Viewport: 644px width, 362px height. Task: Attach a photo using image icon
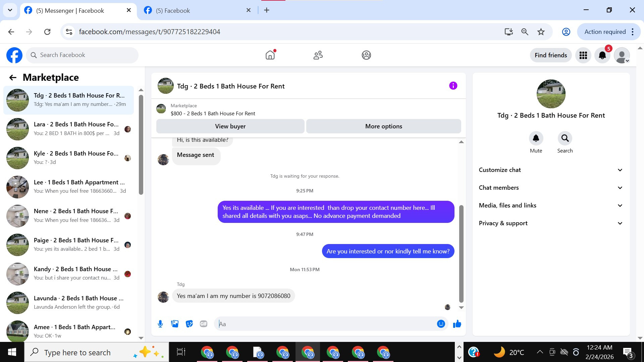pyautogui.click(x=175, y=324)
